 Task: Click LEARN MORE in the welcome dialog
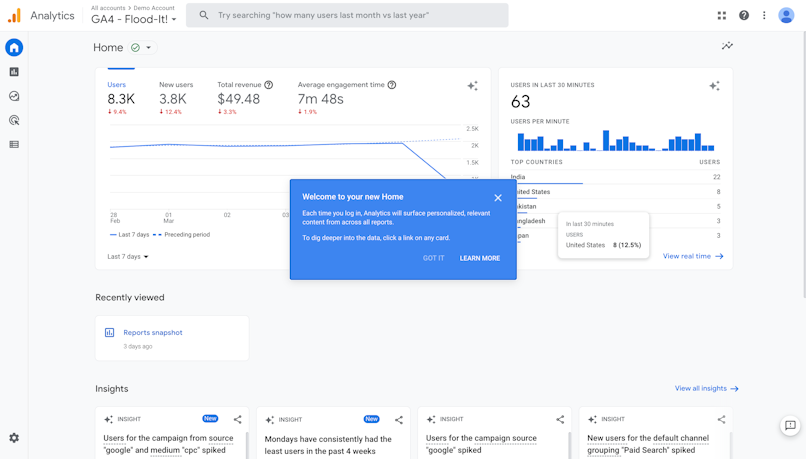point(480,258)
